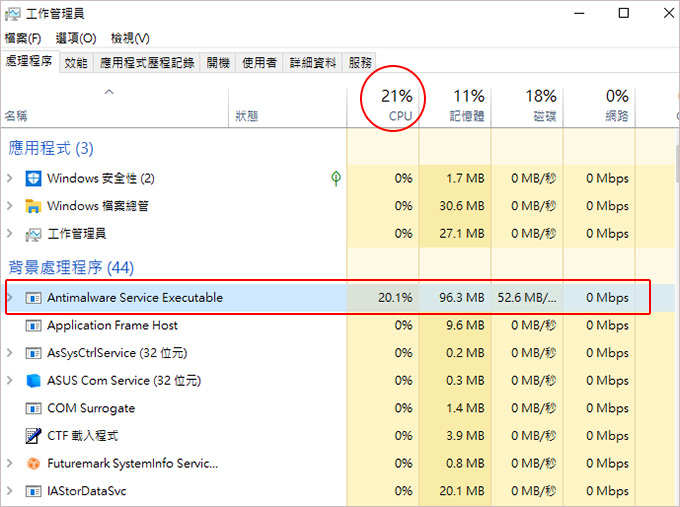Image resolution: width=680 pixels, height=507 pixels.
Task: Click the Application Frame Host icon
Action: tap(33, 325)
